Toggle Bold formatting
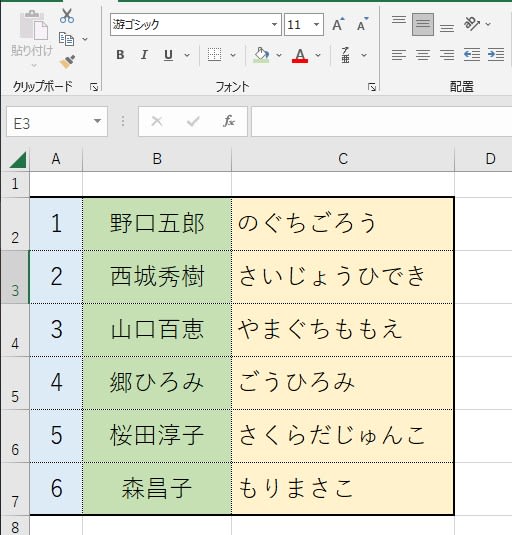 coord(120,55)
